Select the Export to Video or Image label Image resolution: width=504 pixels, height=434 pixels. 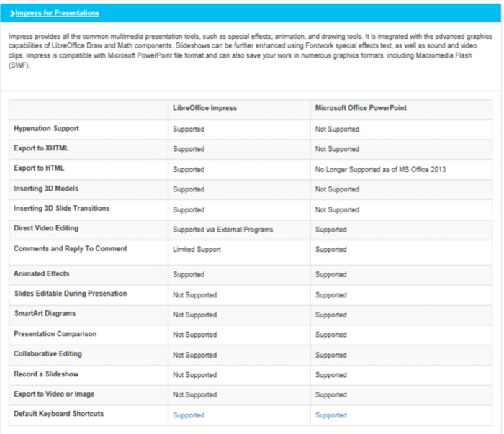(54, 394)
